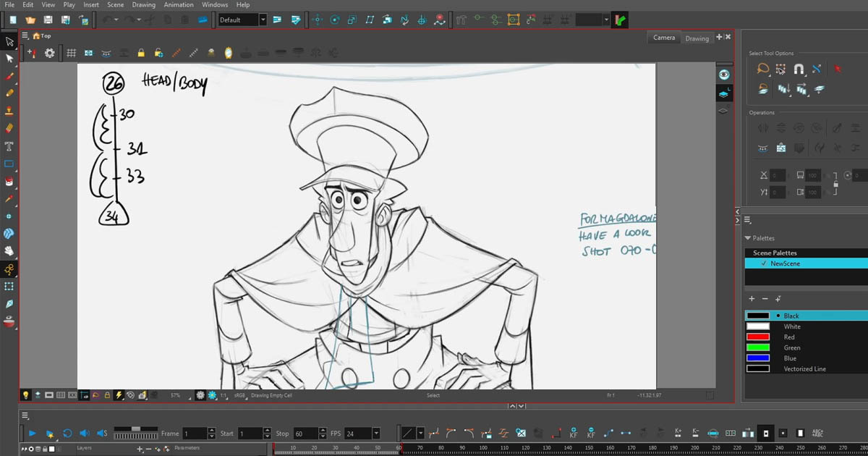The width and height of the screenshot is (868, 456).
Task: Toggle the Show Grid icon in Camera toolbar
Action: click(71, 53)
